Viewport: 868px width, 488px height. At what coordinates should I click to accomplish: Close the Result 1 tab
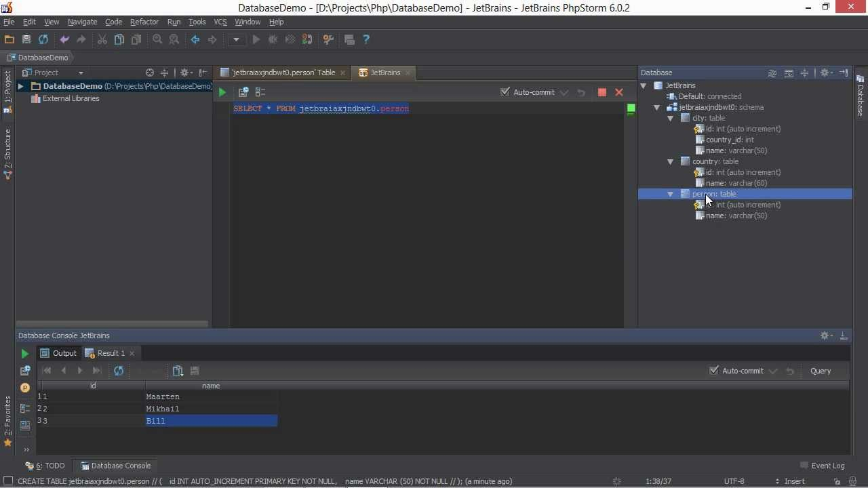[132, 353]
